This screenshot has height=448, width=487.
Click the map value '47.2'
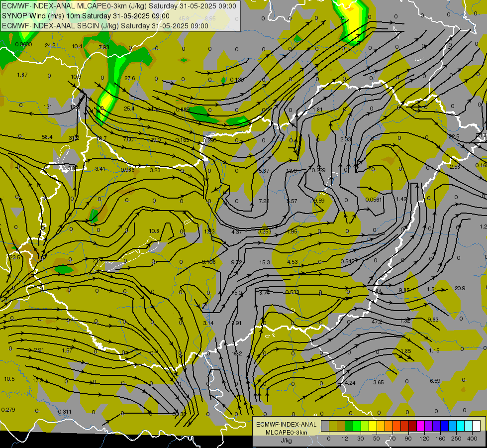pyautogui.click(x=377, y=322)
